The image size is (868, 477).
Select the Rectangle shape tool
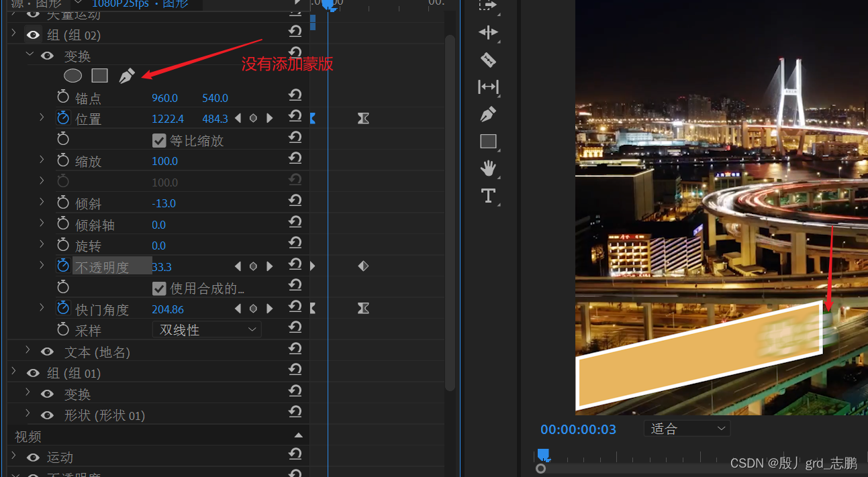click(489, 142)
